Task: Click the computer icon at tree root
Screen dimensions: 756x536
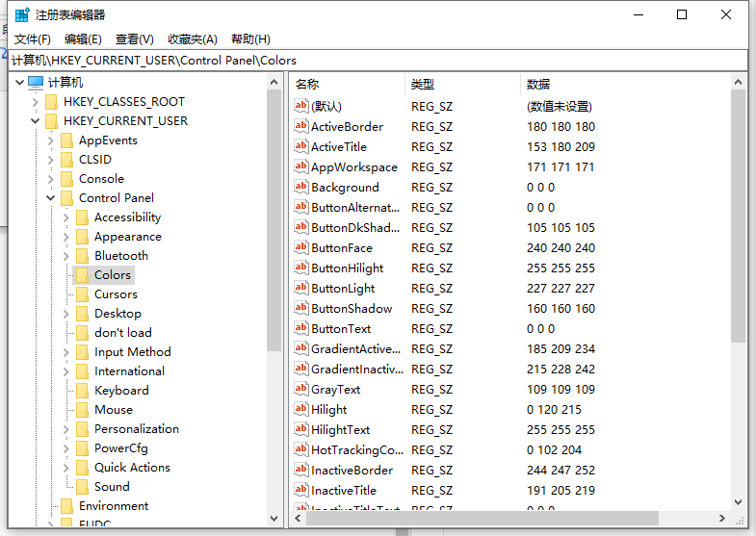Action: tap(36, 83)
